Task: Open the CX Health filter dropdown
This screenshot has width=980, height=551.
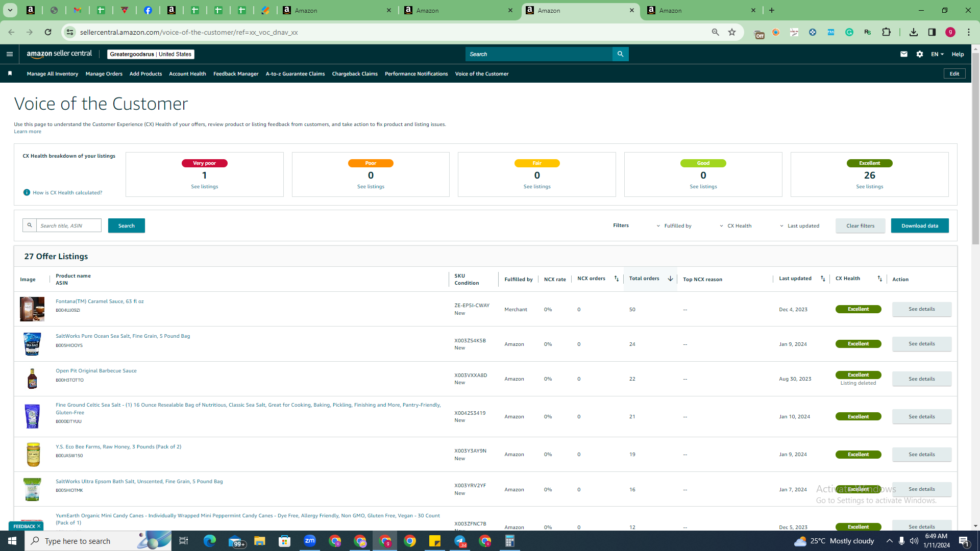Action: (x=736, y=226)
